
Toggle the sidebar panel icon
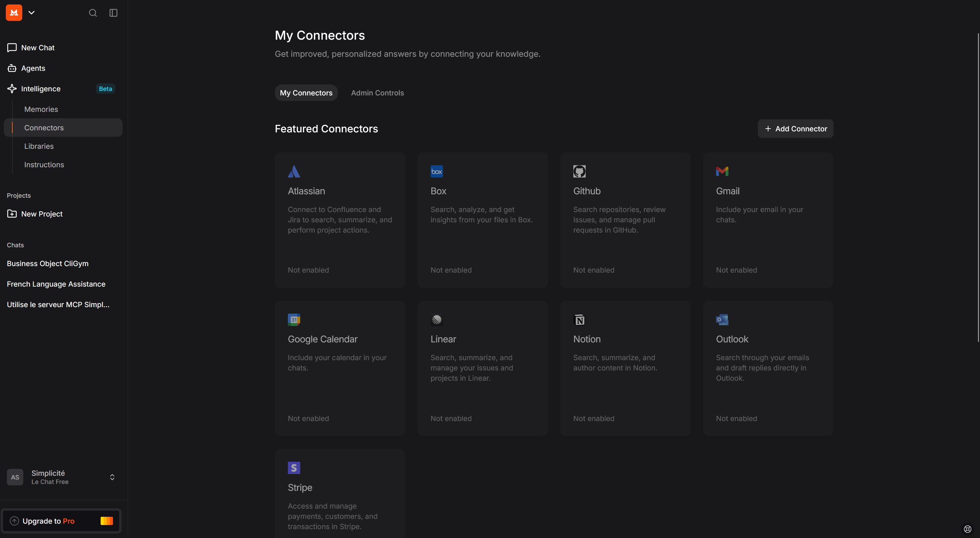113,13
